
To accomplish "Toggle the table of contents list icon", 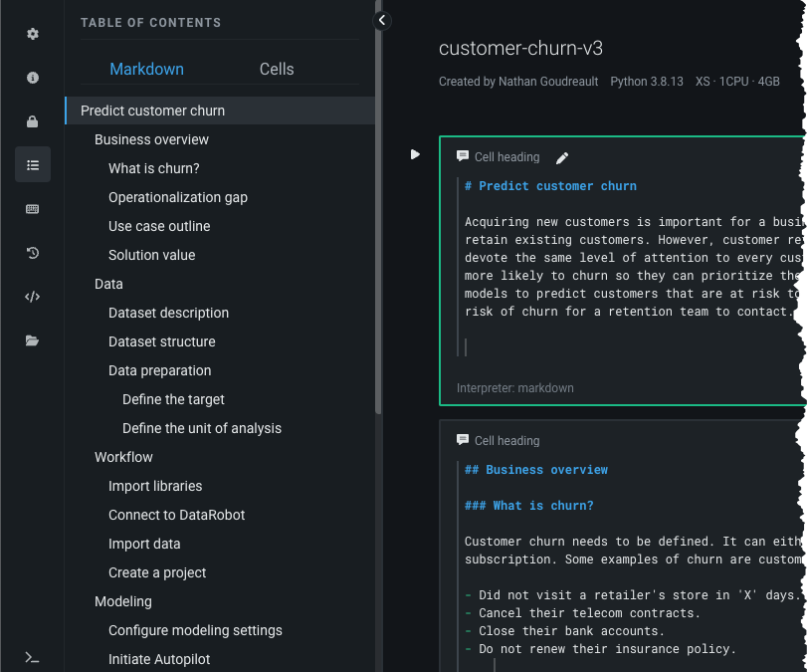I will (x=33, y=165).
